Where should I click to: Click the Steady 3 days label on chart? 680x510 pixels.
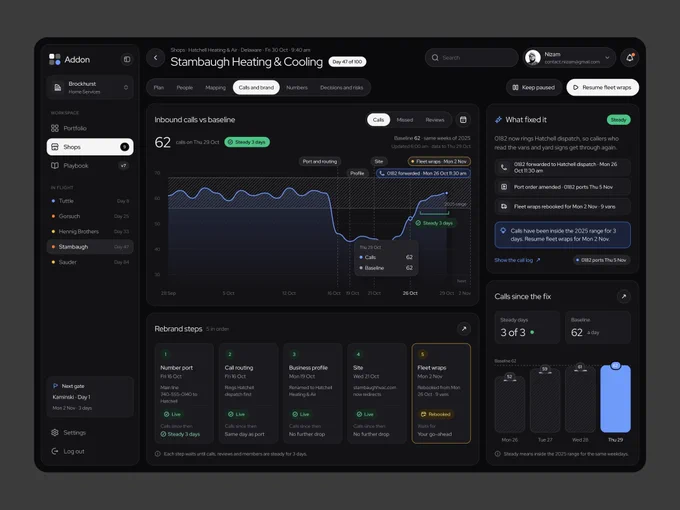pos(434,223)
